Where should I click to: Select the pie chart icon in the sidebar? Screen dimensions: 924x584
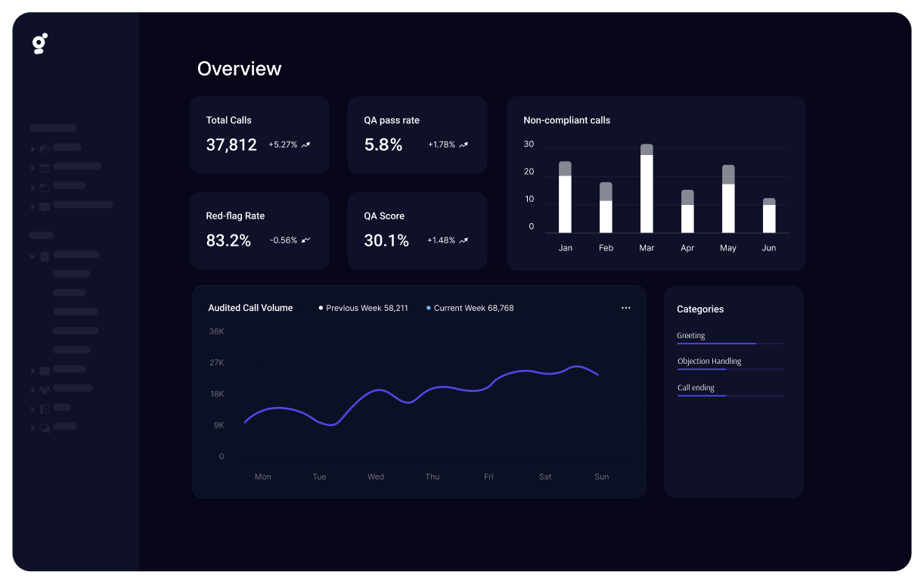click(45, 148)
